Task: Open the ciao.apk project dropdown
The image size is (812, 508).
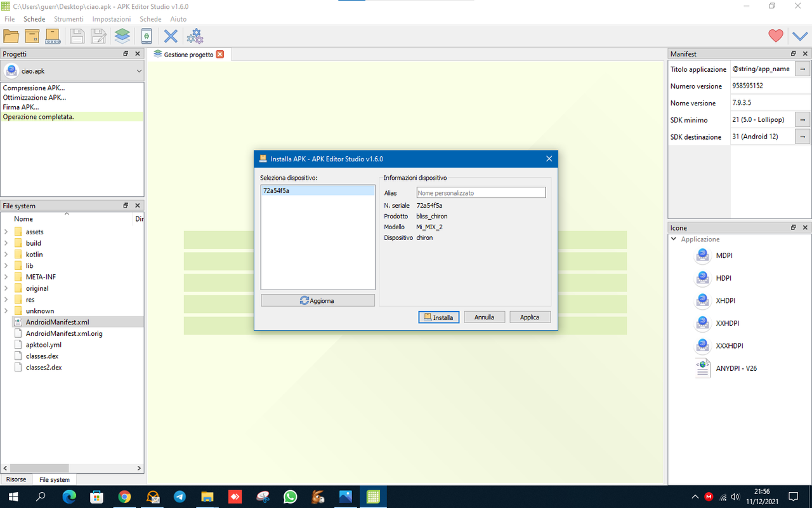Action: (x=72, y=71)
